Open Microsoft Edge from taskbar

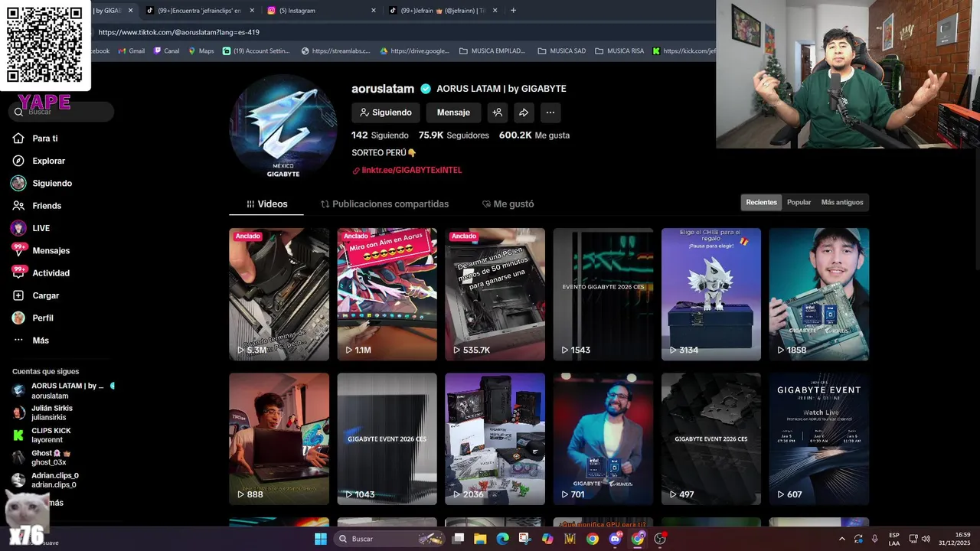click(502, 539)
